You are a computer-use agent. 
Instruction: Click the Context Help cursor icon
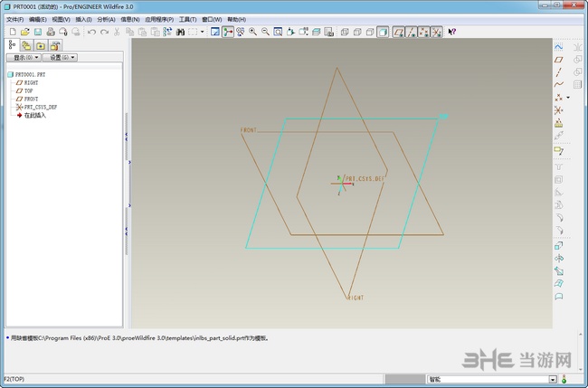point(452,32)
